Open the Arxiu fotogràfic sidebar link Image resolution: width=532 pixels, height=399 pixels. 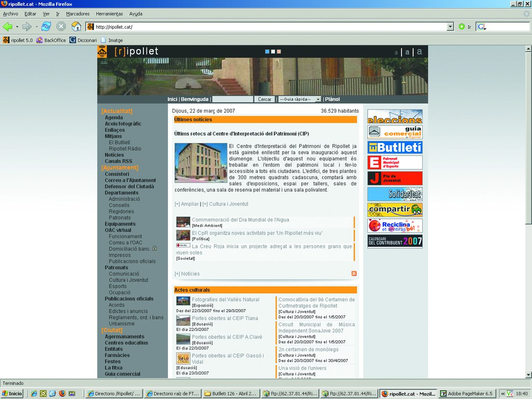tap(123, 124)
